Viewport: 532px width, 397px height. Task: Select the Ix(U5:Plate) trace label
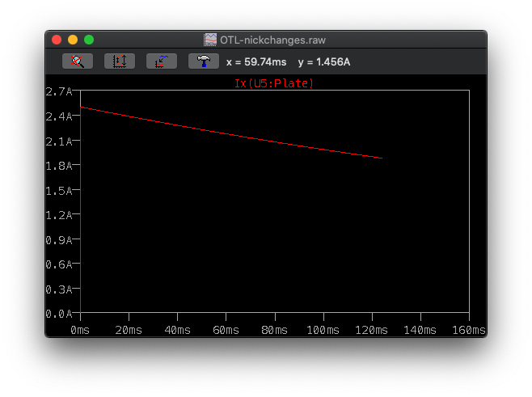(x=274, y=83)
